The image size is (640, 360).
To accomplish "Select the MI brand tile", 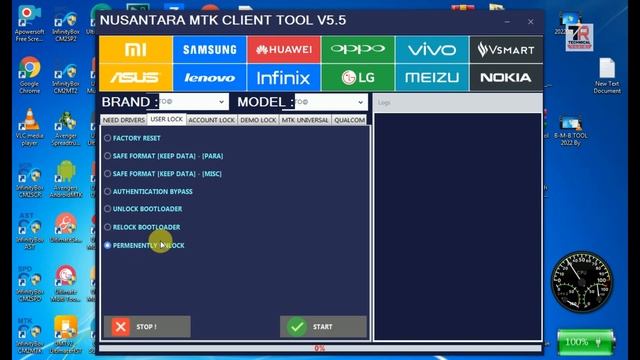I will point(136,49).
